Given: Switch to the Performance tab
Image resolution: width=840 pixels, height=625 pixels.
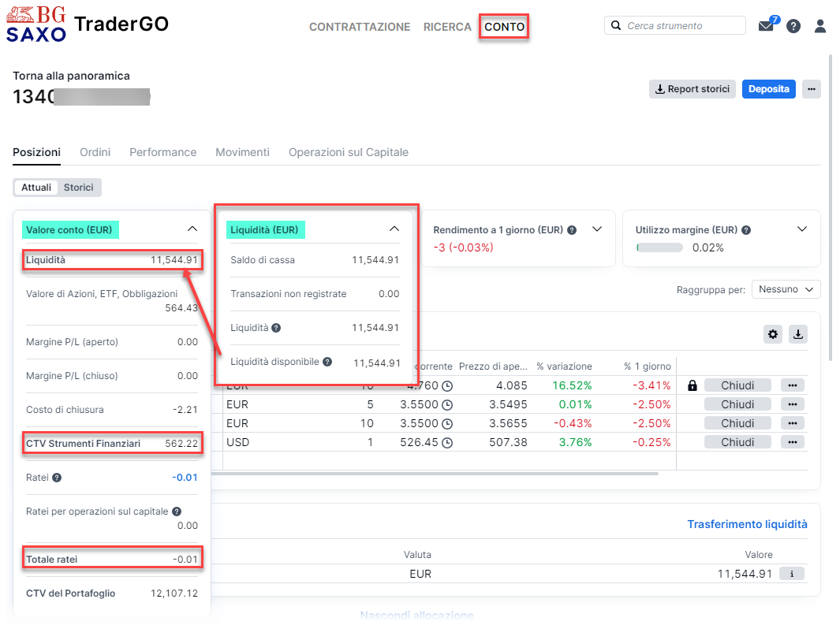Looking at the screenshot, I should pos(162,152).
